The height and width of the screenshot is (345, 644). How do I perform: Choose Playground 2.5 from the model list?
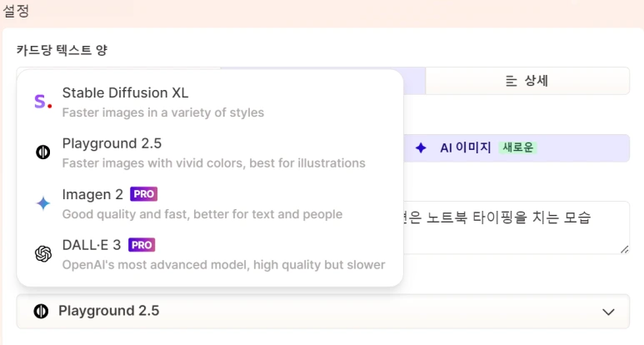click(x=210, y=152)
